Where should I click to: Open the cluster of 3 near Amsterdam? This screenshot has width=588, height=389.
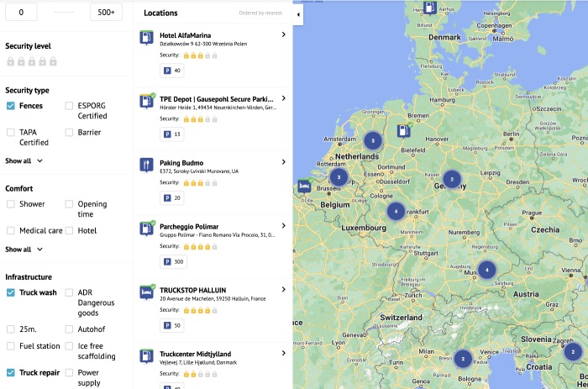(373, 141)
